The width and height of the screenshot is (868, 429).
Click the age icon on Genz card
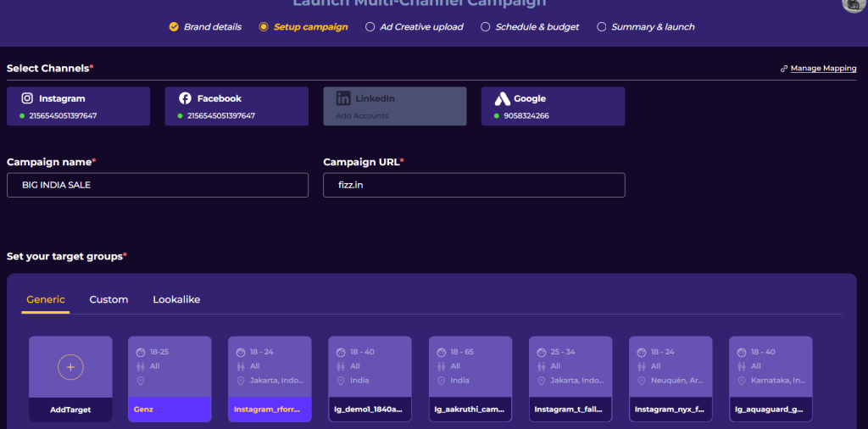tap(141, 352)
